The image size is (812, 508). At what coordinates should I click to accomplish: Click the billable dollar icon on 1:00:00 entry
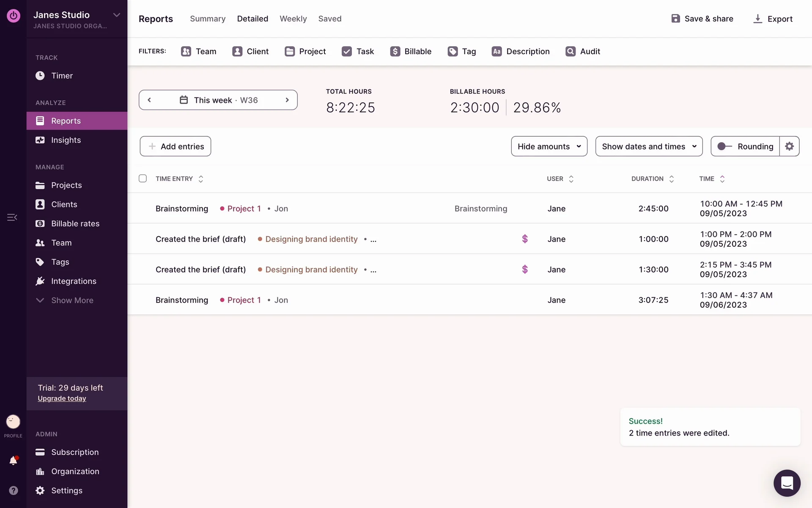point(525,239)
